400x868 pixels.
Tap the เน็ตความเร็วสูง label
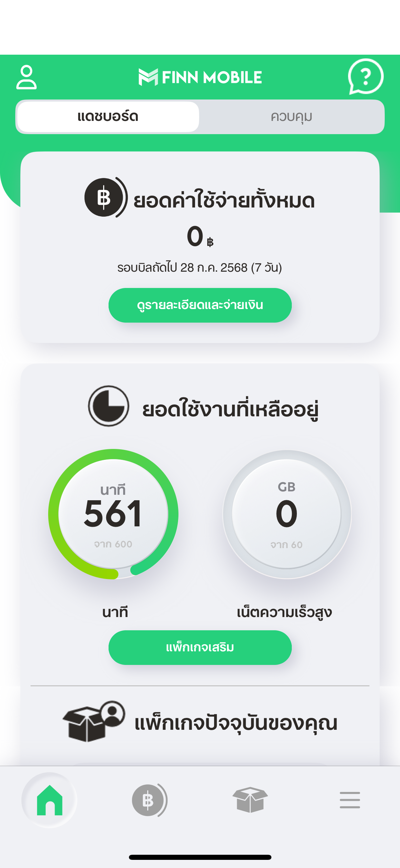click(x=284, y=613)
